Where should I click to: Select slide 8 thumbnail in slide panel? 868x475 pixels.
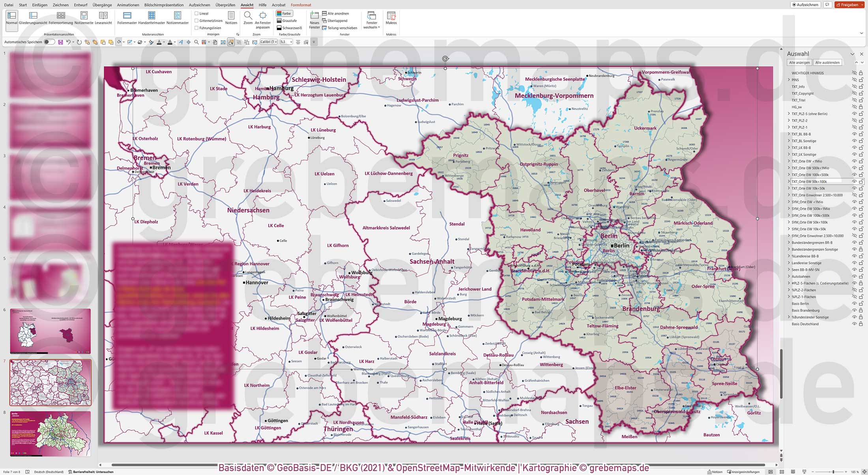[x=51, y=434]
